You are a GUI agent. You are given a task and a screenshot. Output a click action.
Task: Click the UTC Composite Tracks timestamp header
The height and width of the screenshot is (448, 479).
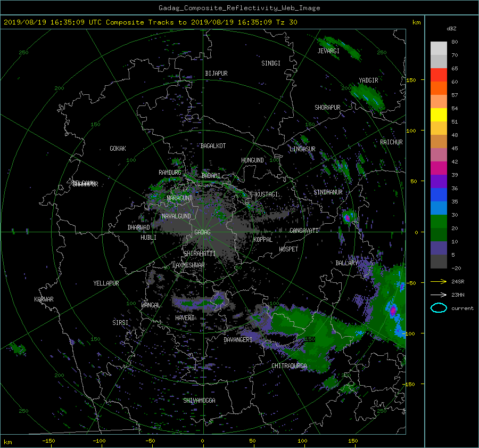pos(151,22)
